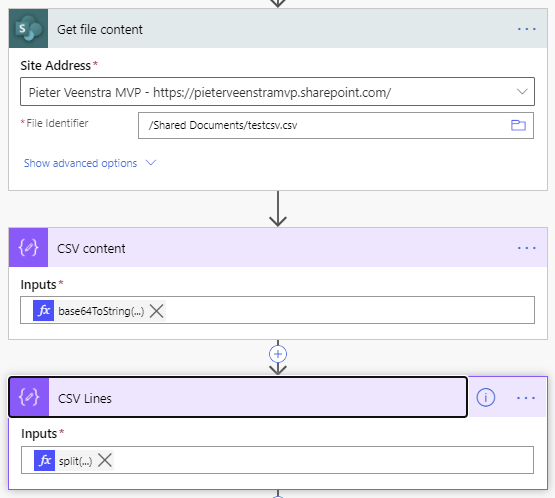Screen dimensions: 555x498
Task: Click the CSV content Inputs field
Action: (278, 310)
